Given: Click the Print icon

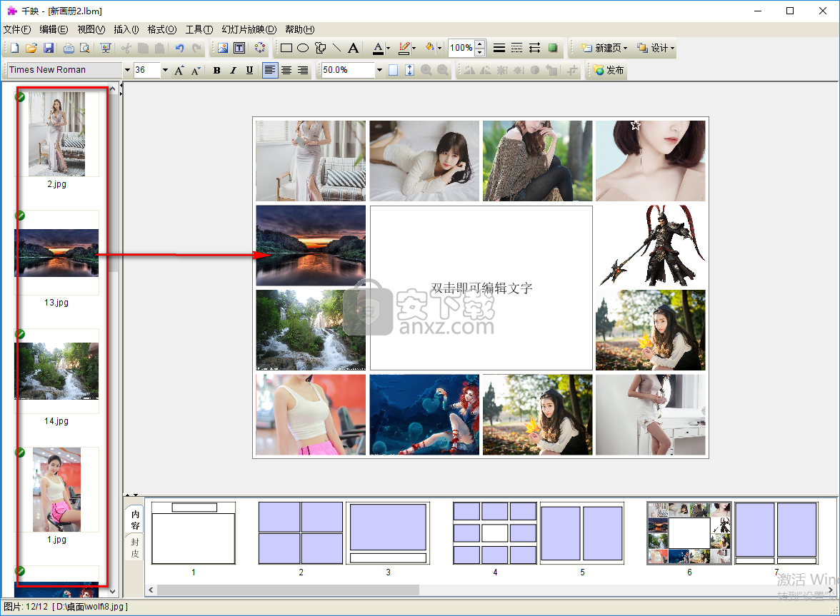Looking at the screenshot, I should point(69,48).
